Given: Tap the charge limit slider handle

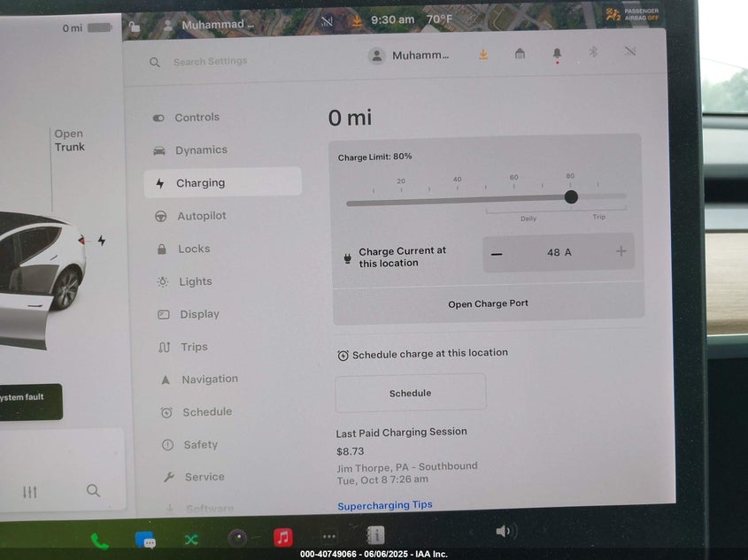Looking at the screenshot, I should click(x=571, y=196).
